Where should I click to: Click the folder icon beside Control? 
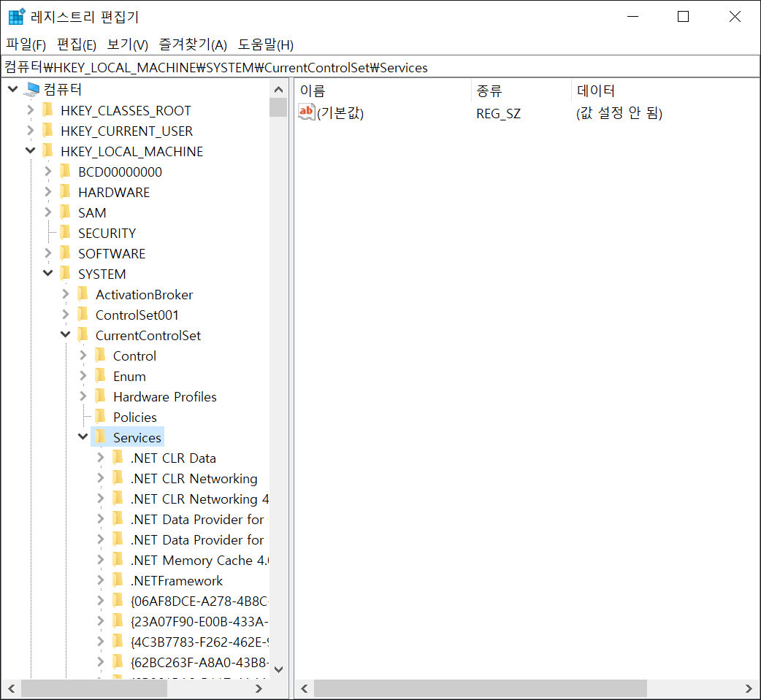coord(101,355)
